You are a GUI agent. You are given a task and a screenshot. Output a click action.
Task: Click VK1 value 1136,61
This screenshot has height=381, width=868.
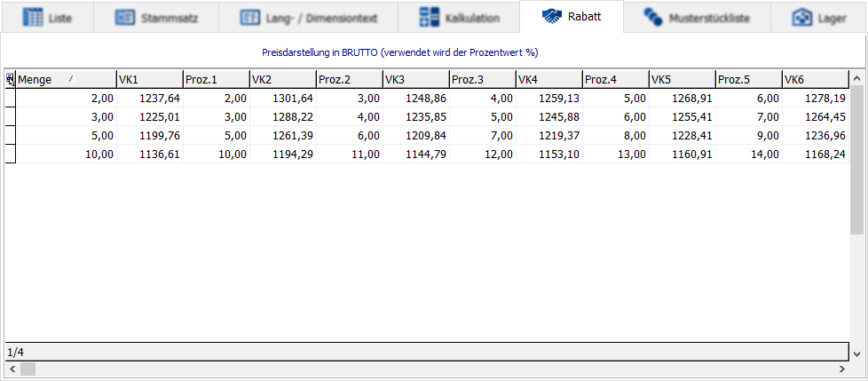click(149, 154)
